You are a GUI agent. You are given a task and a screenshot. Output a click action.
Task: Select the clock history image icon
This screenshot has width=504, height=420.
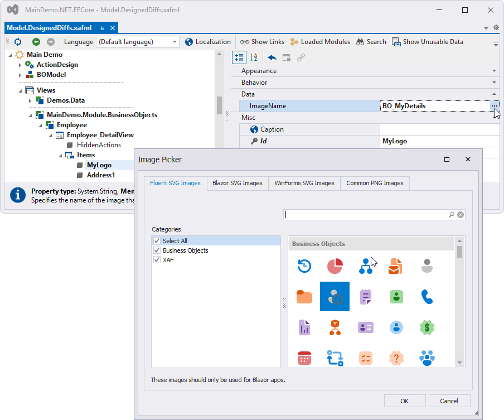(304, 266)
